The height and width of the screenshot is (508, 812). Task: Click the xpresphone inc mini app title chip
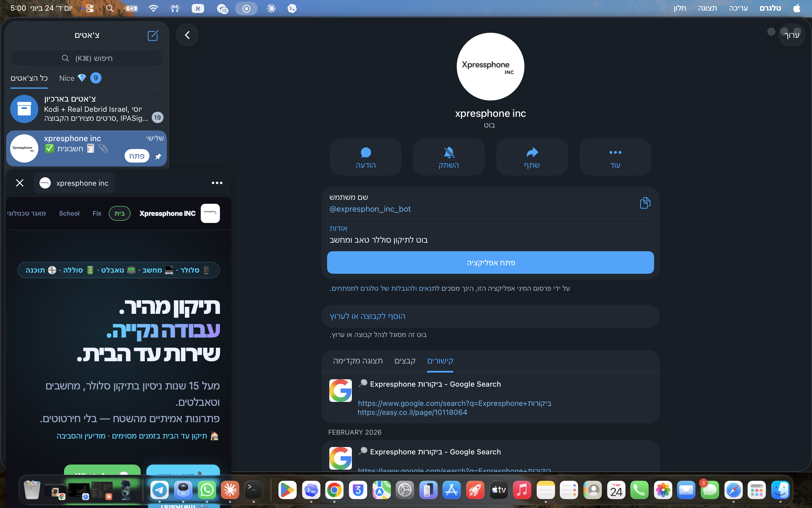tap(74, 183)
